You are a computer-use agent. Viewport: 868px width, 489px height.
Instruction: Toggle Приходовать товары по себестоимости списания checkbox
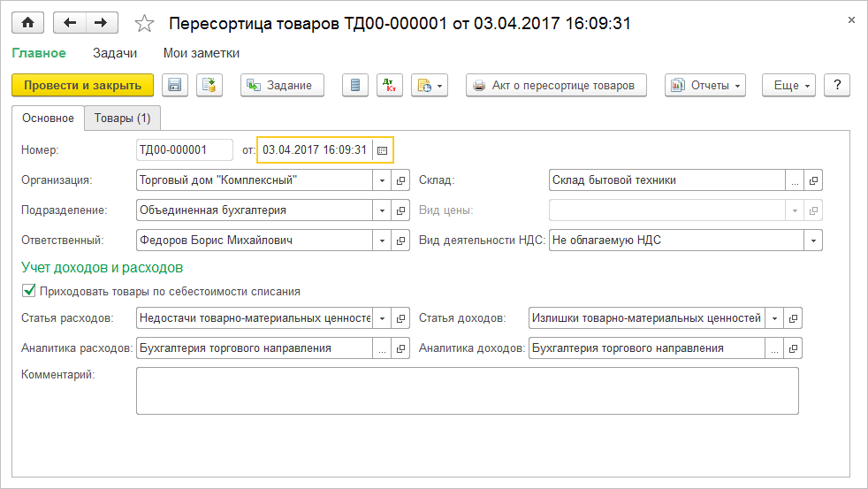click(28, 291)
